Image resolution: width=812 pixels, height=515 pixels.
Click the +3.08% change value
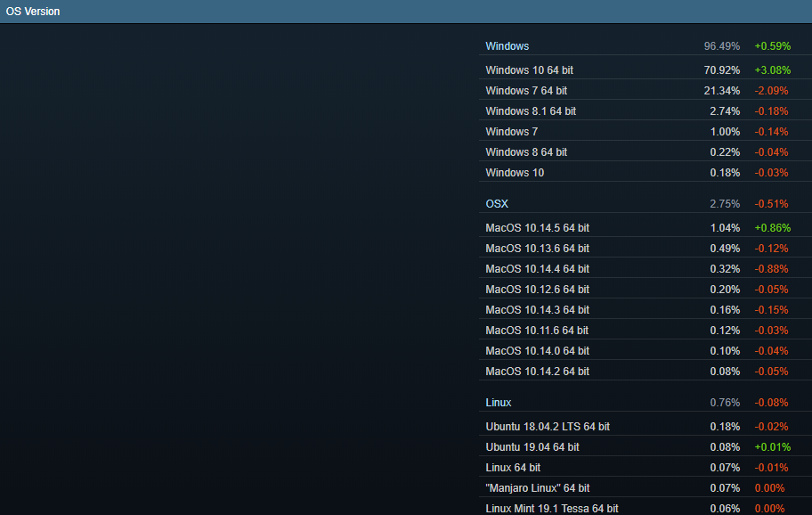click(772, 70)
